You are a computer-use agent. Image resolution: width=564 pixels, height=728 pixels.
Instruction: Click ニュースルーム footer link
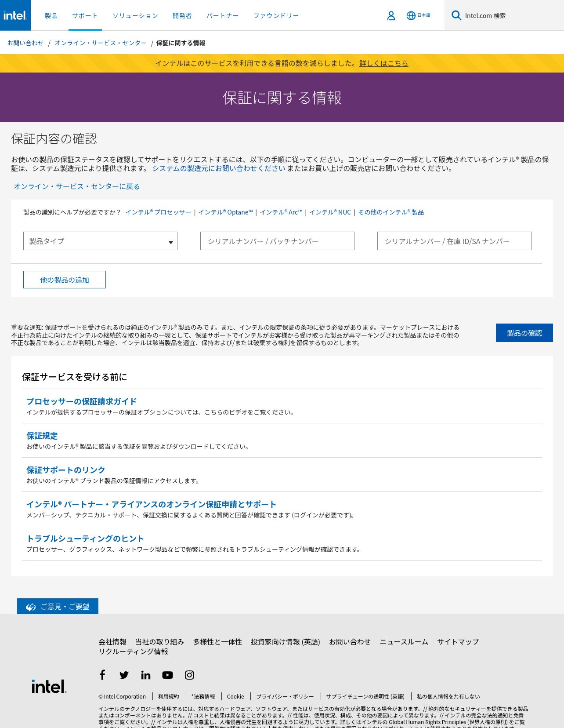[x=404, y=642]
